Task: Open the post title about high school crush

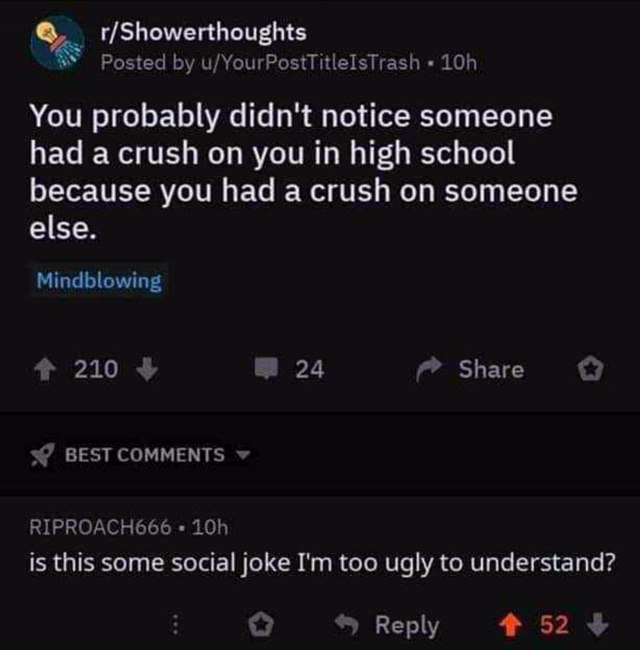Action: point(303,172)
